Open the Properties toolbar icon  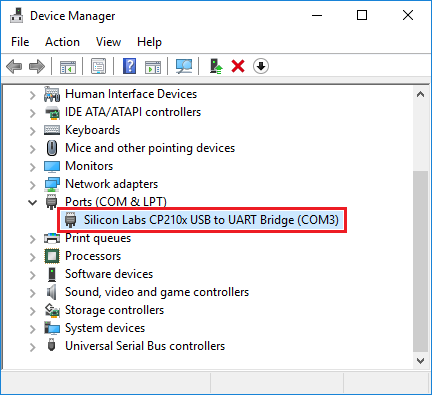coord(99,66)
